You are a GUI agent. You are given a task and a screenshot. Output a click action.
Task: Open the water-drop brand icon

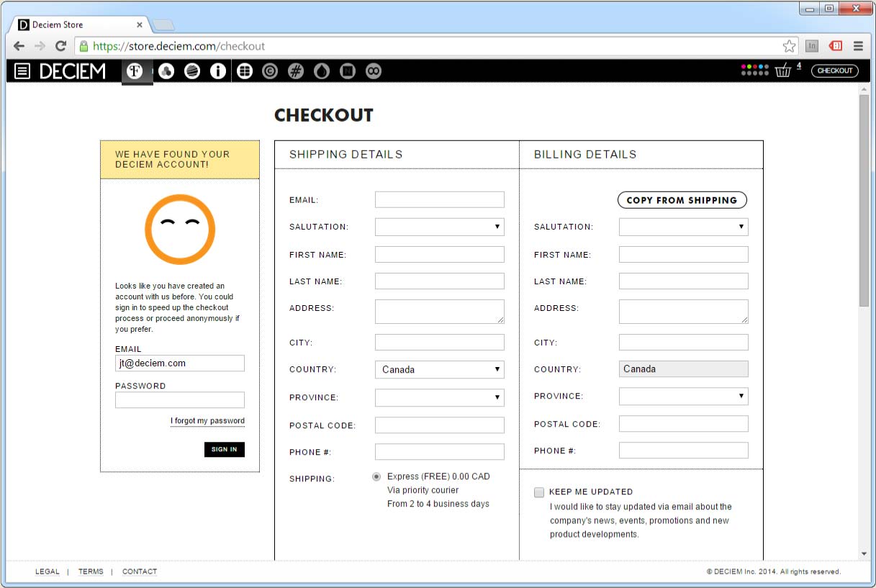tap(322, 71)
